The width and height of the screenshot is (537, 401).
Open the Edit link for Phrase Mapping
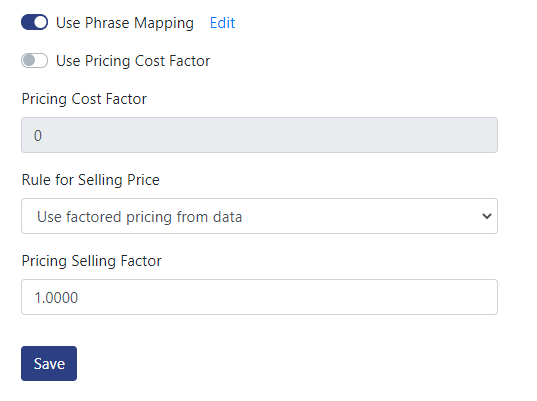click(x=222, y=23)
